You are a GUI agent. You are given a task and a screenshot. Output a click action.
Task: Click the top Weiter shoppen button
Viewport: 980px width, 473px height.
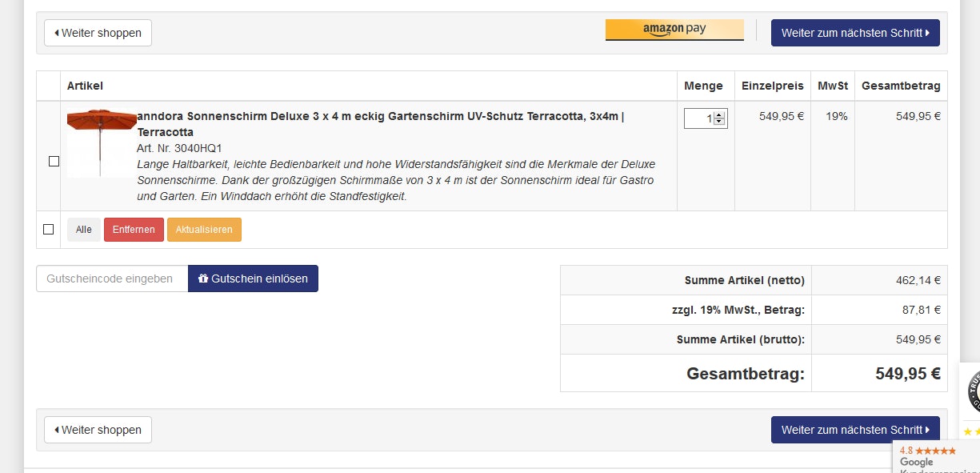tap(98, 33)
